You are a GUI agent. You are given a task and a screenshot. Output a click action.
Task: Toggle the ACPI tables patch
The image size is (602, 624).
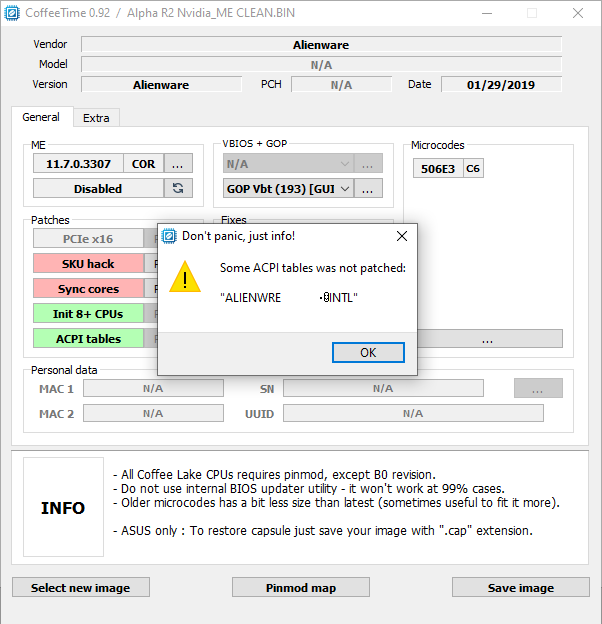tap(88, 339)
